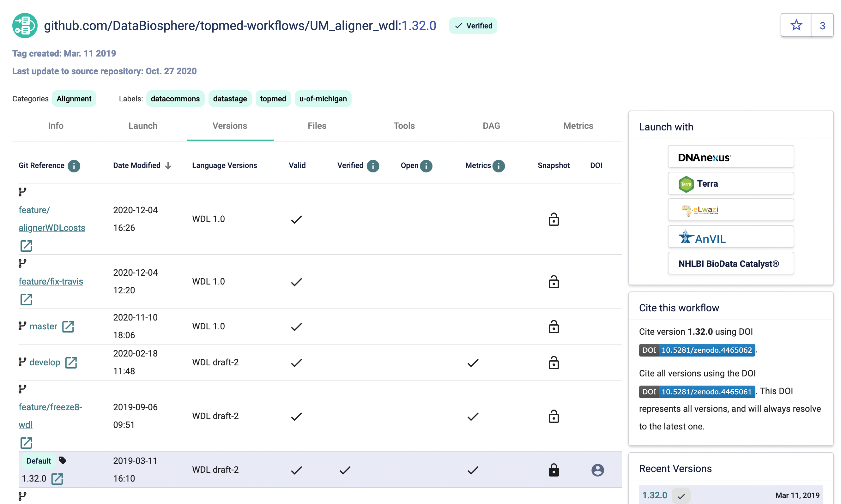Image resolution: width=841 pixels, height=504 pixels.
Task: Switch to the Files tab
Action: click(317, 126)
